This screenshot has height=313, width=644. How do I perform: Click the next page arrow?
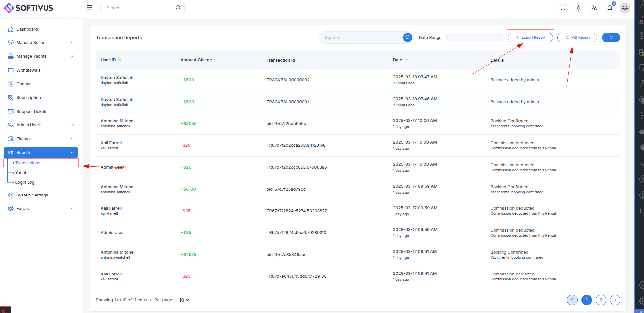[x=615, y=300]
